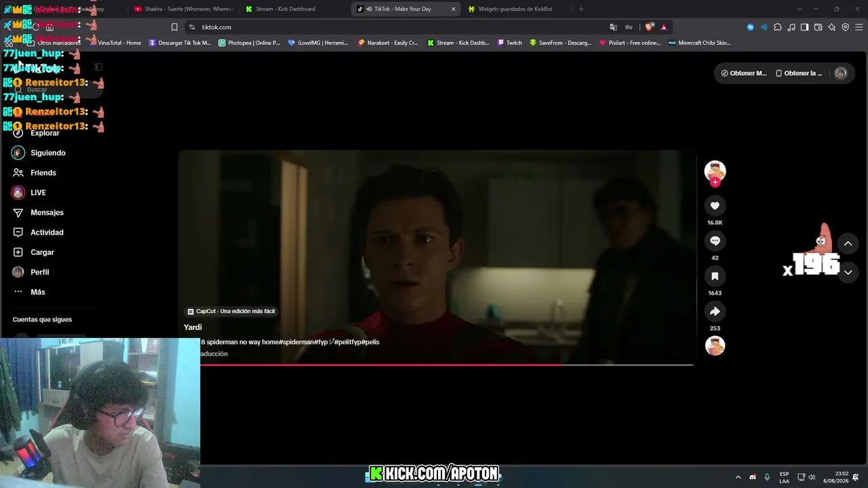Go to the previous video with the up arrow
This screenshot has width=868, height=488.
pos(848,243)
